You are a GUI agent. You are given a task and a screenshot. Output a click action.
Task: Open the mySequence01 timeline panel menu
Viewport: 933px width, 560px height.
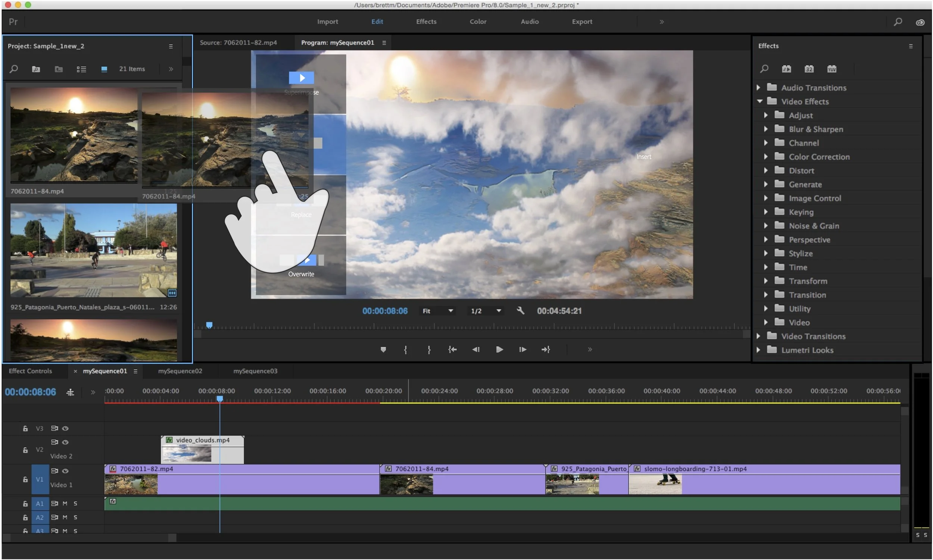135,371
